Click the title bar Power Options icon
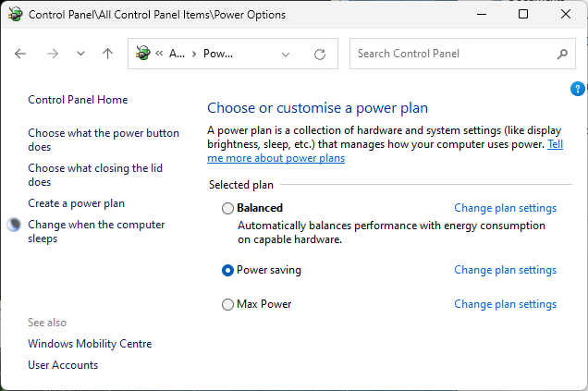 (x=16, y=14)
